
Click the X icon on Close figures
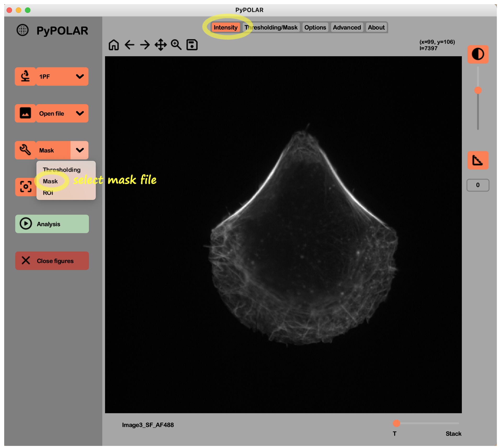[26, 260]
